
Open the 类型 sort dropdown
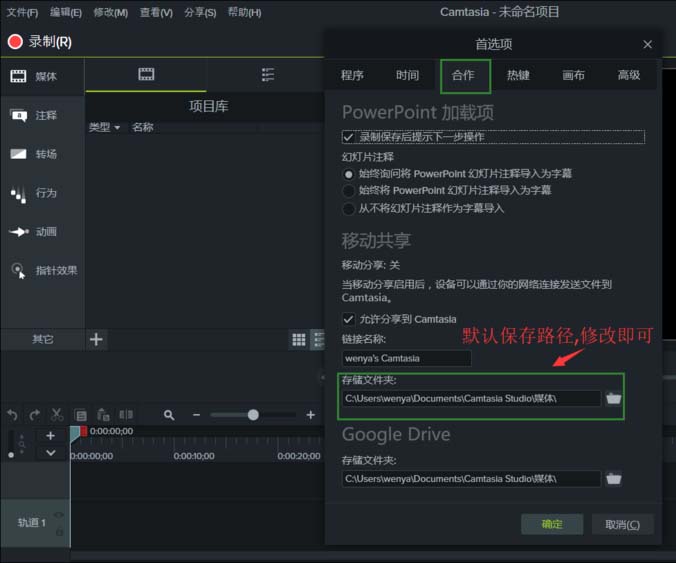104,127
